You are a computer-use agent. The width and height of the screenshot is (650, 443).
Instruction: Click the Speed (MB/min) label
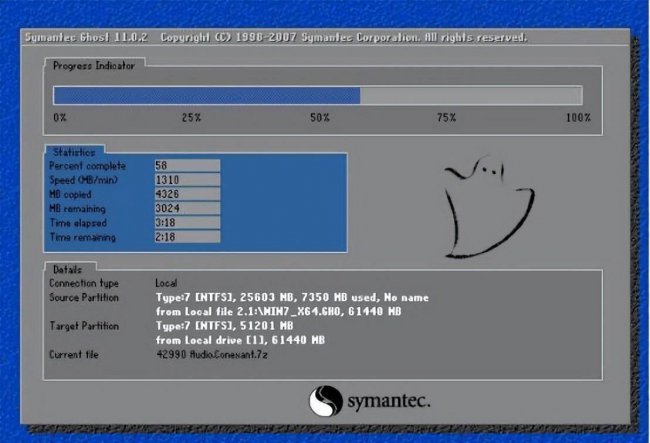83,180
